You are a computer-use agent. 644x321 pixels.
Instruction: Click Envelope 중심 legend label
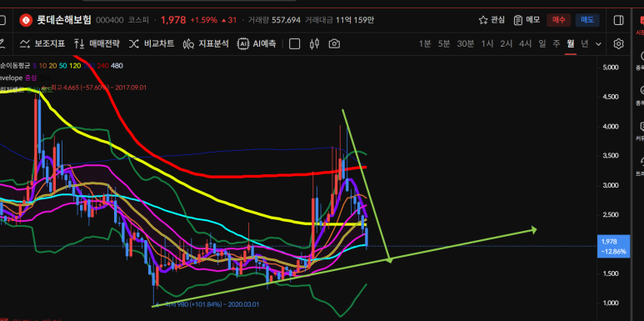point(31,78)
